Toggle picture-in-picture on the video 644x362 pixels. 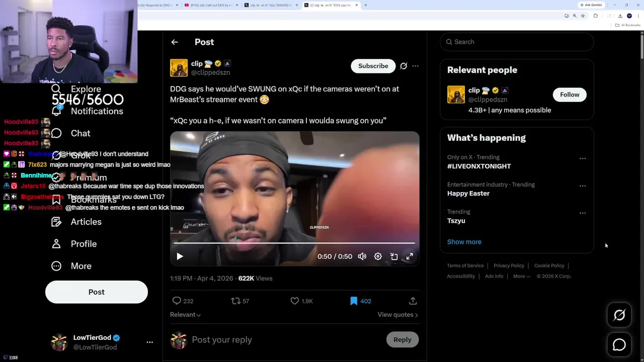click(x=394, y=256)
